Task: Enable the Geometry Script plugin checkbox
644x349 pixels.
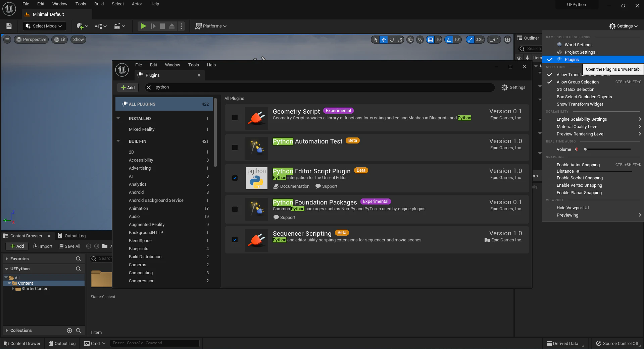Action: click(x=235, y=118)
